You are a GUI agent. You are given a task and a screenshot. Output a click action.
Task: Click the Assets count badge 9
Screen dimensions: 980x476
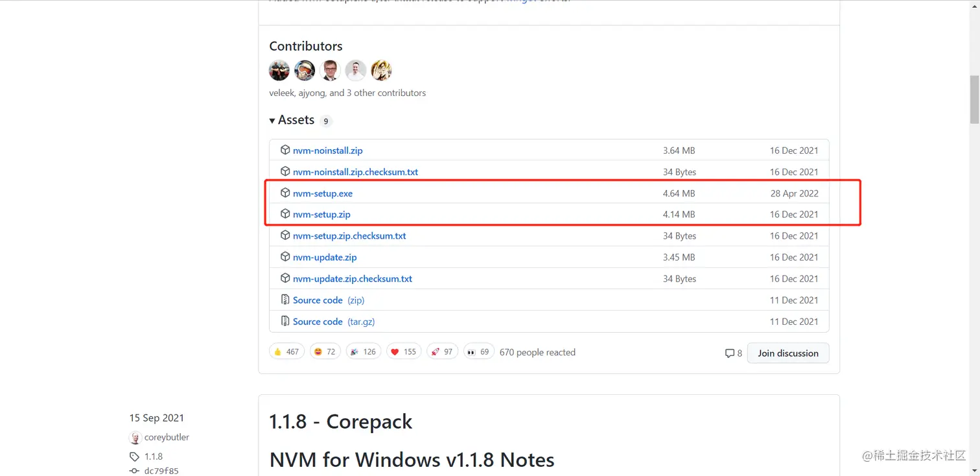(326, 121)
